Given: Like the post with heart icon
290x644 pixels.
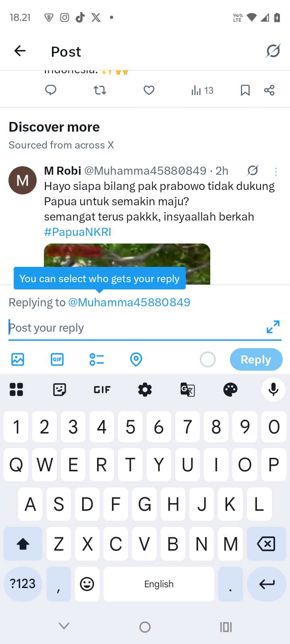Looking at the screenshot, I should [x=149, y=90].
